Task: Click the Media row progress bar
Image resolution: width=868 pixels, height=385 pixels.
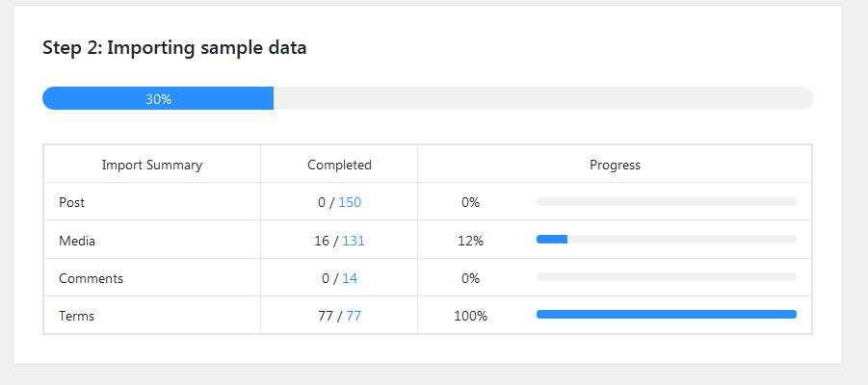Action: click(x=666, y=239)
